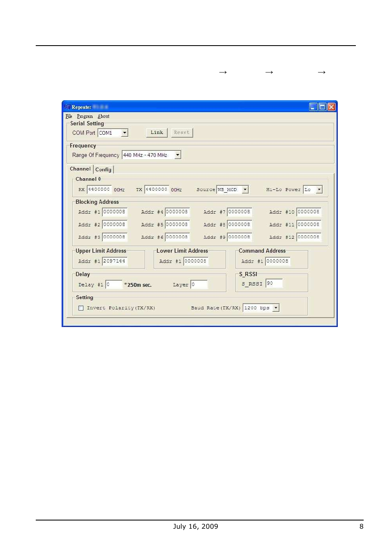Click Blocking Address Addr #5 field
392x555 pixels.
177,225
